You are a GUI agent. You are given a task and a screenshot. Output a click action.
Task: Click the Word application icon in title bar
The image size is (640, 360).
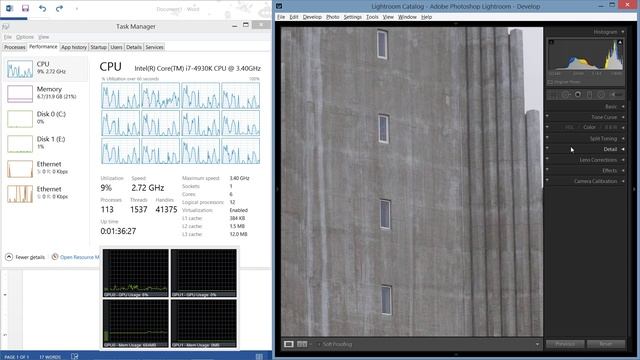[9, 8]
